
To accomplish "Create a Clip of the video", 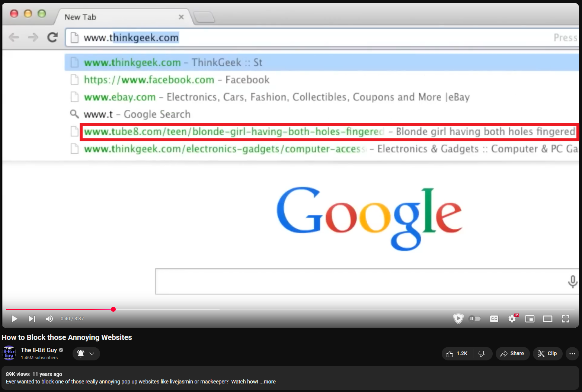I will point(547,354).
